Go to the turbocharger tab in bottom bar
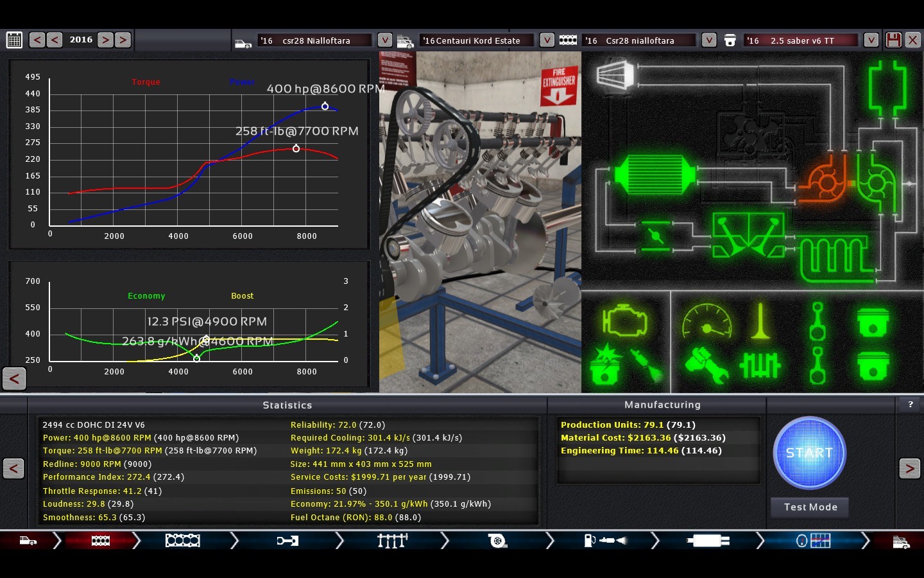This screenshot has width=924, height=578. (x=497, y=541)
